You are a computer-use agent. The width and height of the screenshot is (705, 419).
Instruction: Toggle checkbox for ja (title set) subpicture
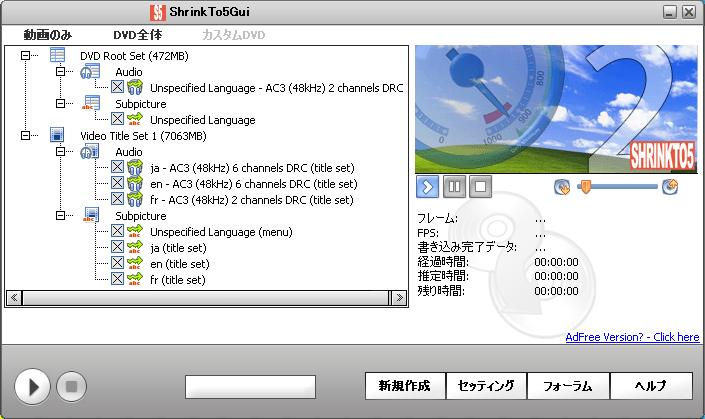tap(117, 247)
